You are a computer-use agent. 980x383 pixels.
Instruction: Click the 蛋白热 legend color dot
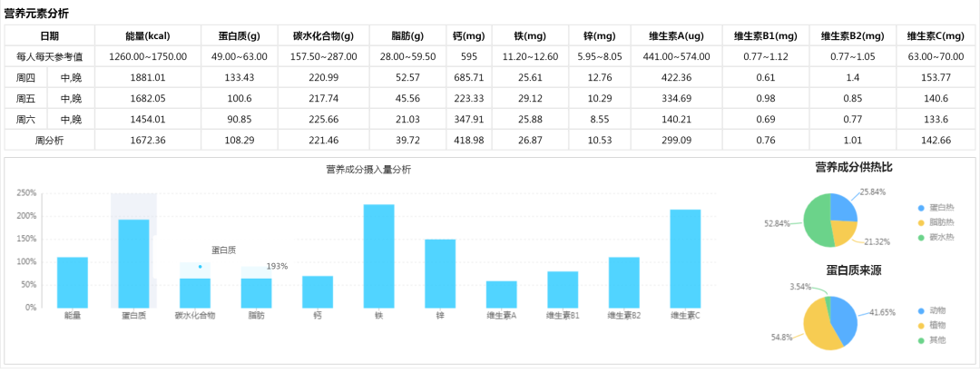(x=921, y=208)
